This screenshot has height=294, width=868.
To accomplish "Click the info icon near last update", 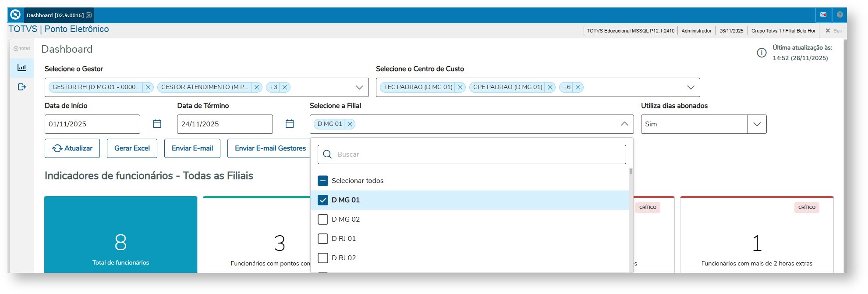I will (762, 53).
